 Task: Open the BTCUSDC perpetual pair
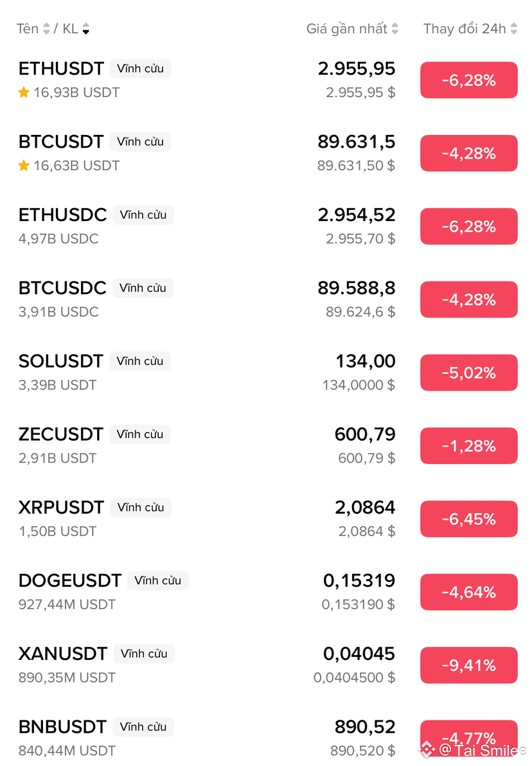62,289
